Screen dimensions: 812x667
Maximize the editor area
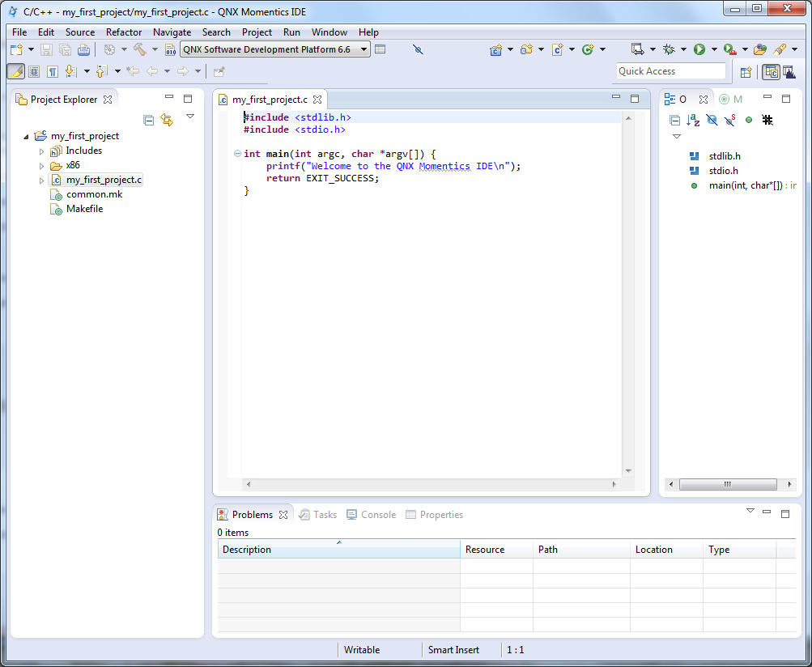pyautogui.click(x=635, y=99)
